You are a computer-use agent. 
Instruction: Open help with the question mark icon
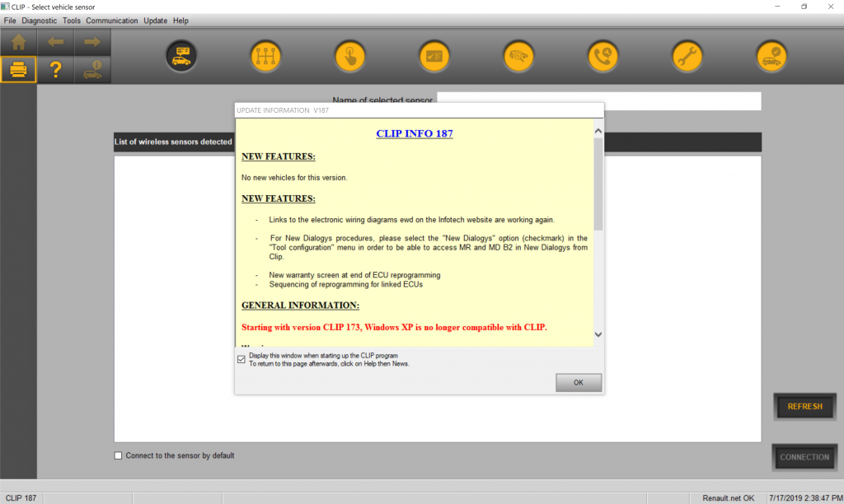pos(55,69)
